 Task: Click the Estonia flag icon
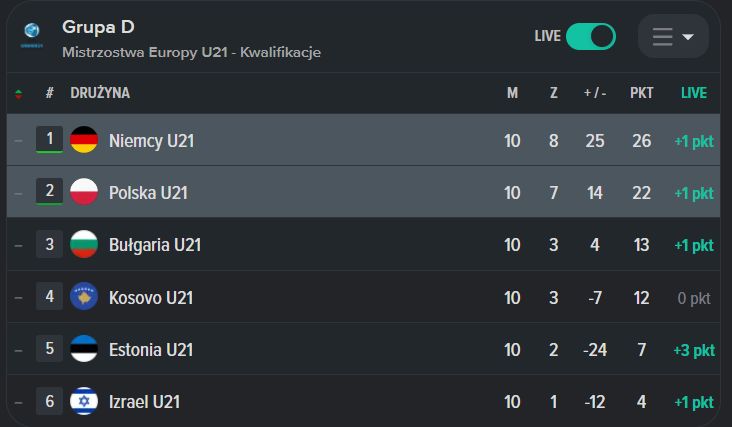pos(84,349)
